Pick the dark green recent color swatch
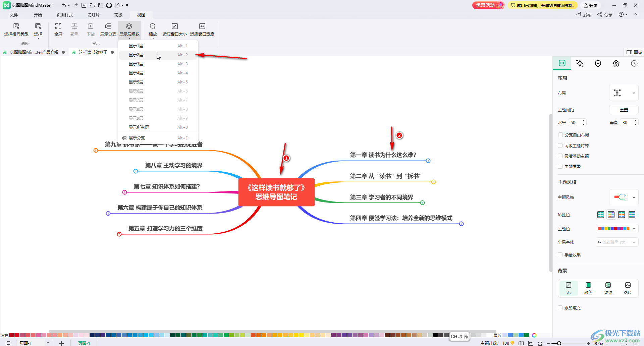The image size is (644, 346). [526, 335]
